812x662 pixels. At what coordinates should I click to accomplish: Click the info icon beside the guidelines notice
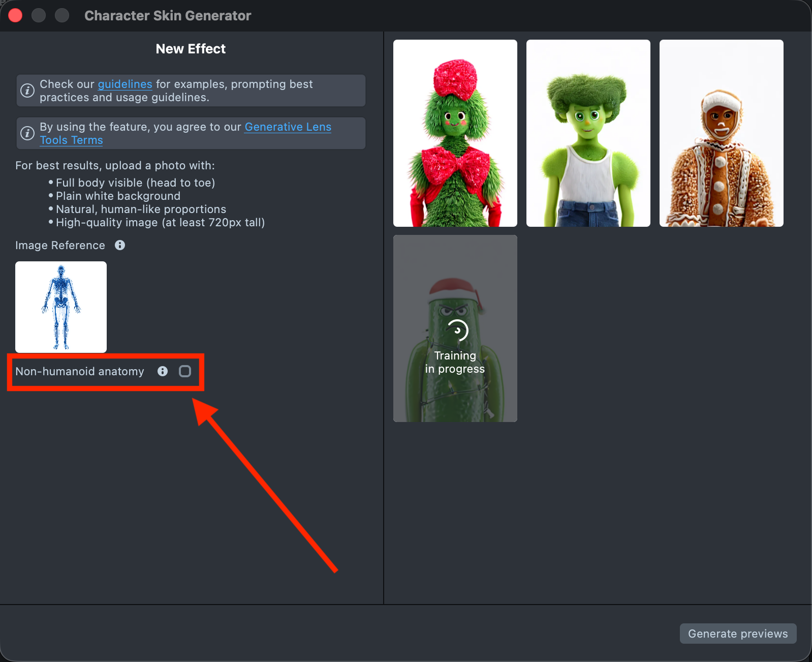tap(27, 91)
